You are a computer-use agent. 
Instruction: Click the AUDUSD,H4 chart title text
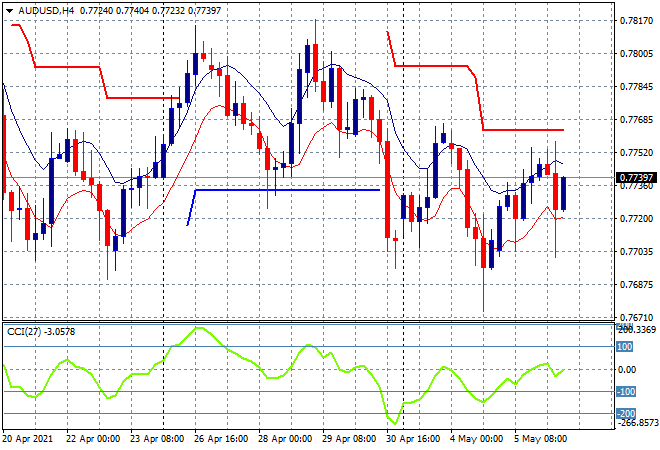click(x=46, y=11)
